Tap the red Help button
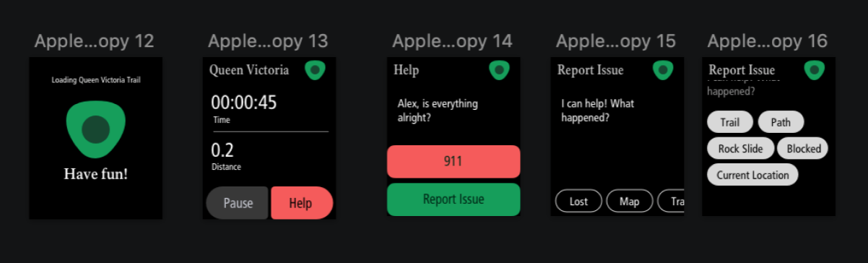Image resolution: width=868 pixels, height=263 pixels. tap(301, 203)
